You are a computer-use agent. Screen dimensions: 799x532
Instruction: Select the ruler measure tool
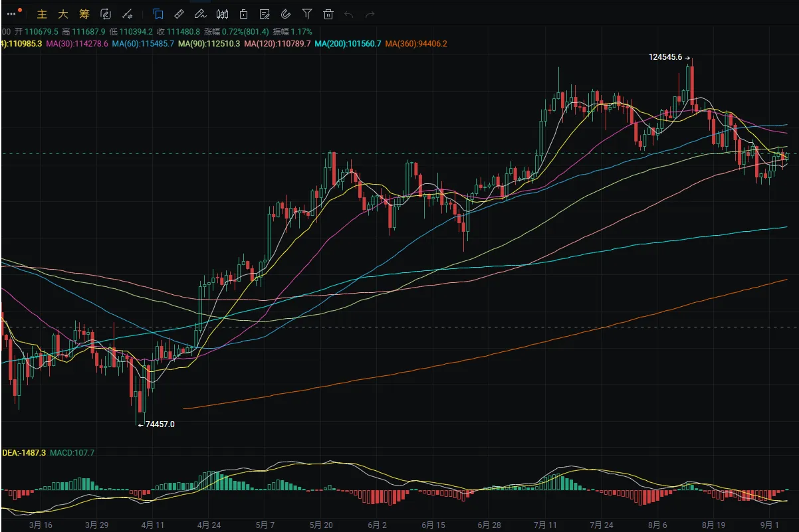(179, 13)
